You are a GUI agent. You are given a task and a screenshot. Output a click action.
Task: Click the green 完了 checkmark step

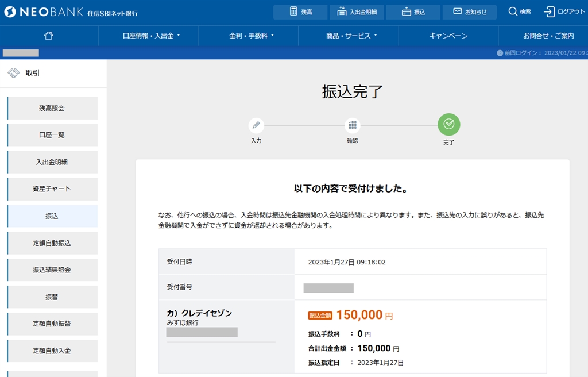click(x=449, y=124)
